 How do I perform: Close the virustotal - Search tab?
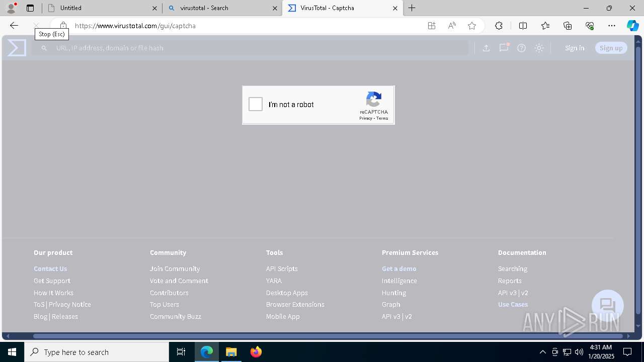click(275, 8)
